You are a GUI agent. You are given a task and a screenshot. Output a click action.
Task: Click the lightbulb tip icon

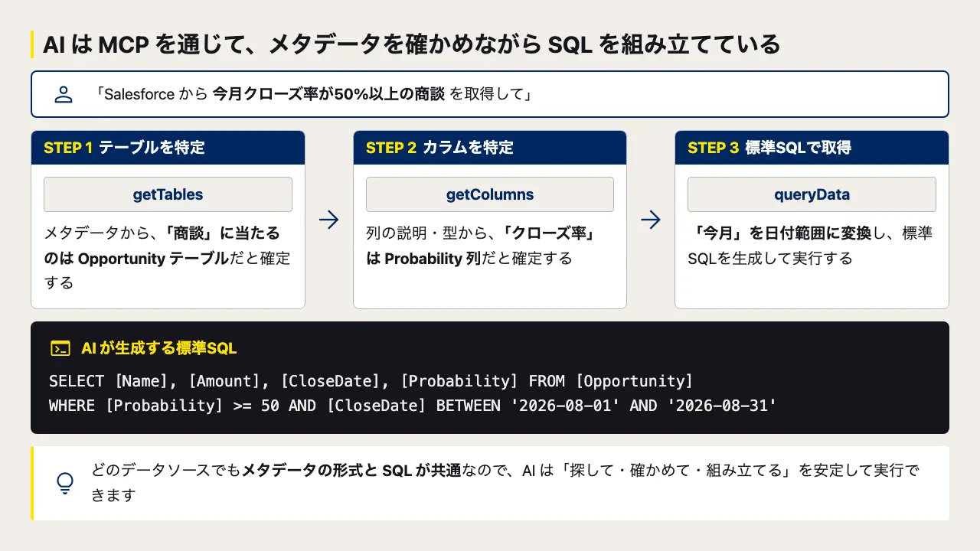66,483
